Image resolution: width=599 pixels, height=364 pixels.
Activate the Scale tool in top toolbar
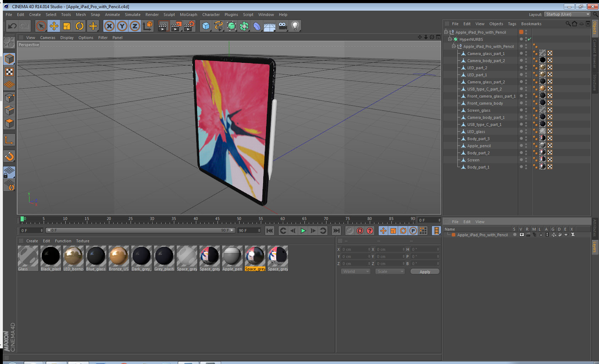[67, 26]
